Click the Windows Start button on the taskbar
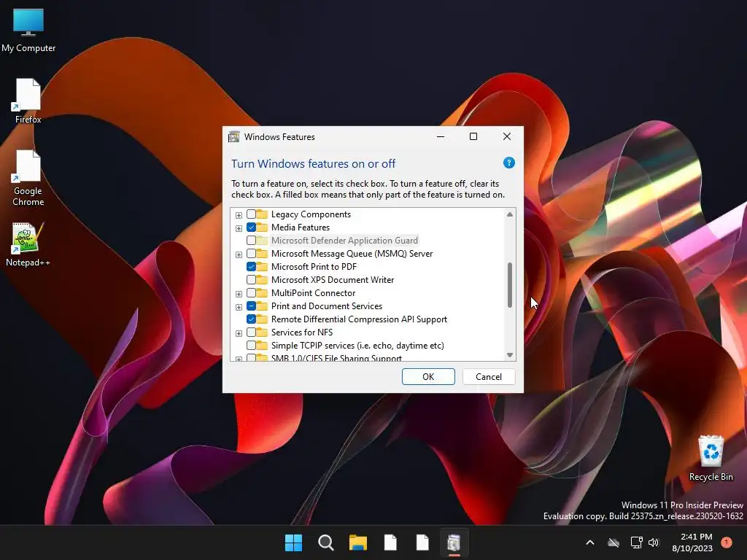Image resolution: width=747 pixels, height=560 pixels. [293, 542]
